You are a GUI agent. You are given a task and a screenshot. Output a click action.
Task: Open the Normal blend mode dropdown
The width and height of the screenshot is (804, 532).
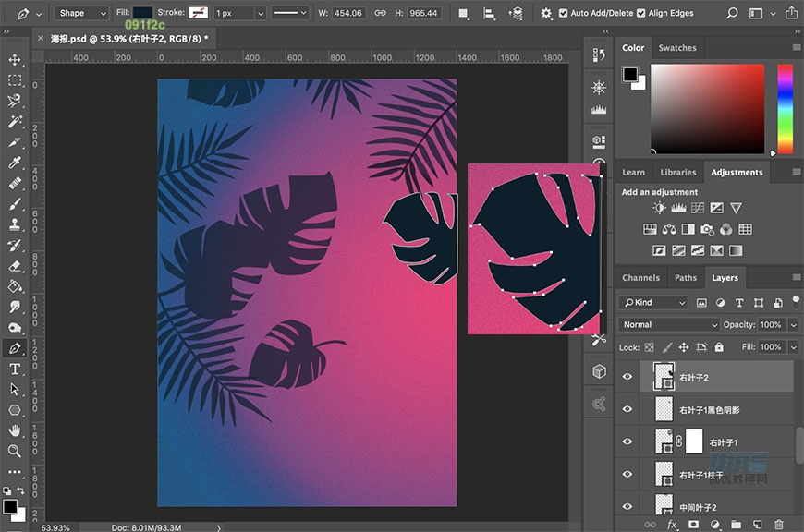click(x=669, y=325)
